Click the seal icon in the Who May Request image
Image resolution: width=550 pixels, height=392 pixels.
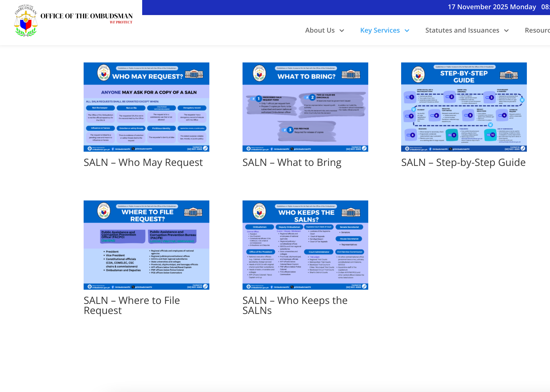[x=104, y=73]
